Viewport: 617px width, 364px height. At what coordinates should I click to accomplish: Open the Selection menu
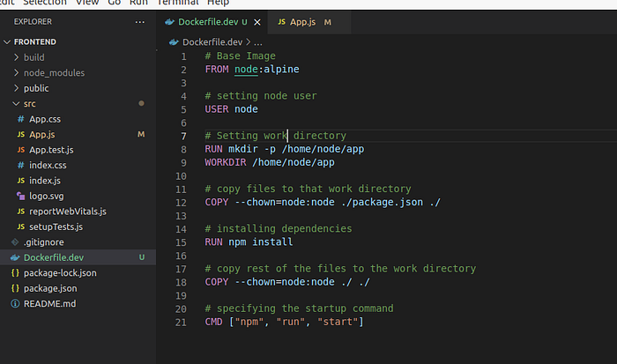coord(45,3)
